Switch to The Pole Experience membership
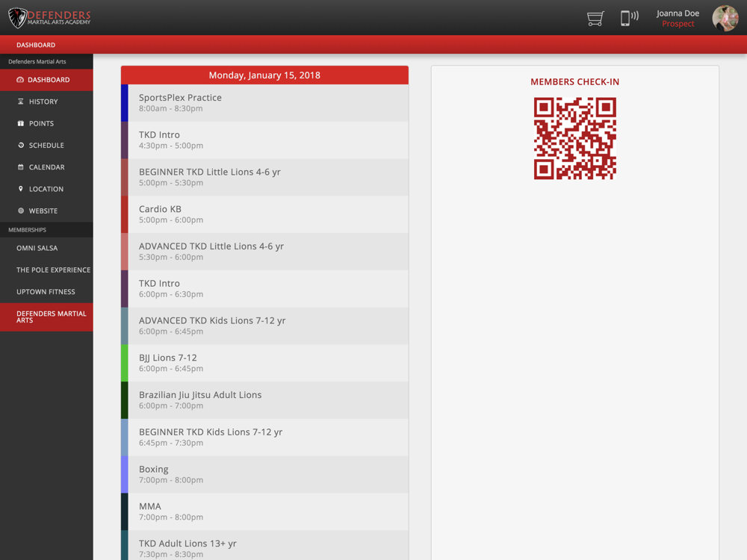The image size is (747, 560). click(x=46, y=270)
